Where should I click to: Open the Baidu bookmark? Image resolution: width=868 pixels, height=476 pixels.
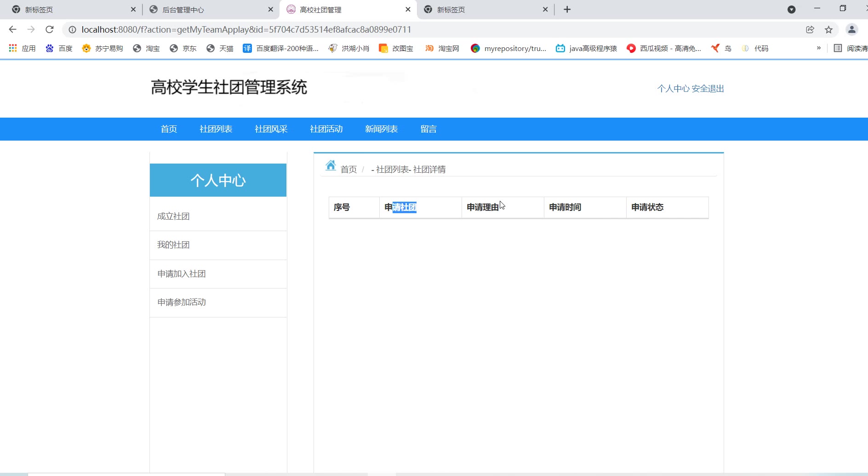pyautogui.click(x=59, y=48)
